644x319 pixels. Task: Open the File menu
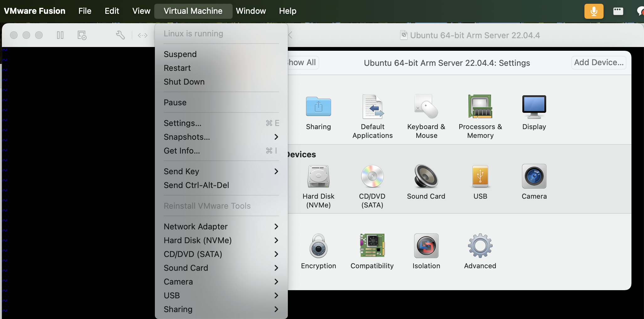tap(85, 11)
